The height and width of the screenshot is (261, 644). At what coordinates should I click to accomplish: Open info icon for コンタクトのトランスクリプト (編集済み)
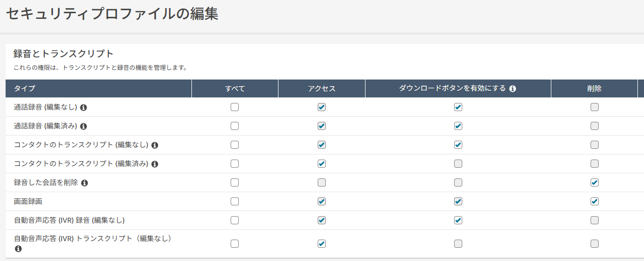coord(155,164)
